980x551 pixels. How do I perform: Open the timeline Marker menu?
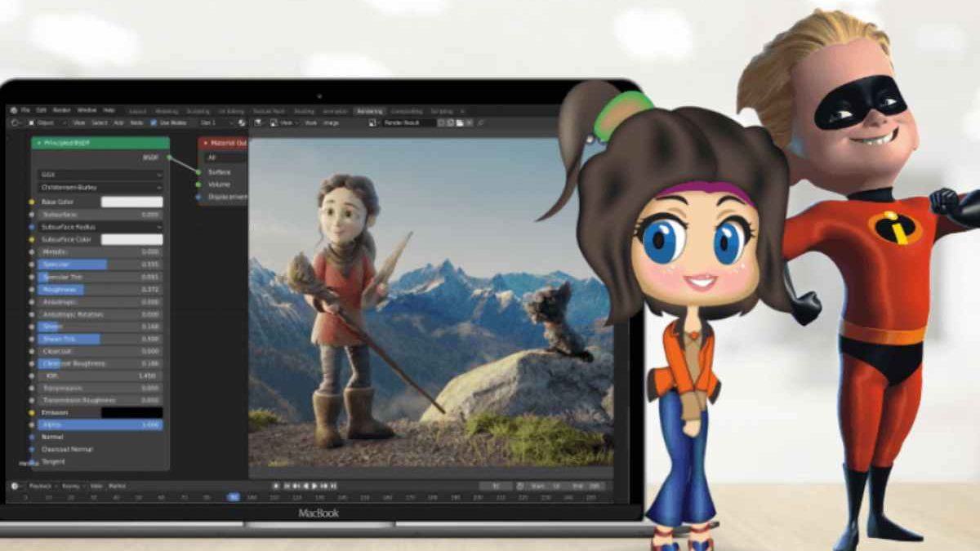pos(117,486)
